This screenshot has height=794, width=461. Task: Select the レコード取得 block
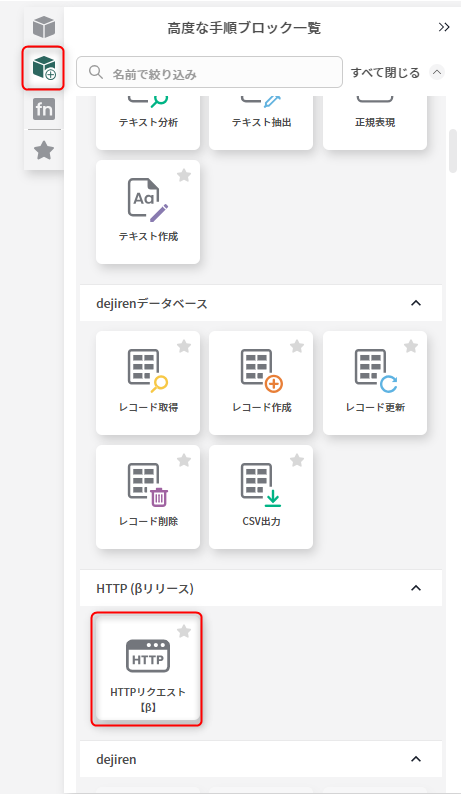[148, 383]
